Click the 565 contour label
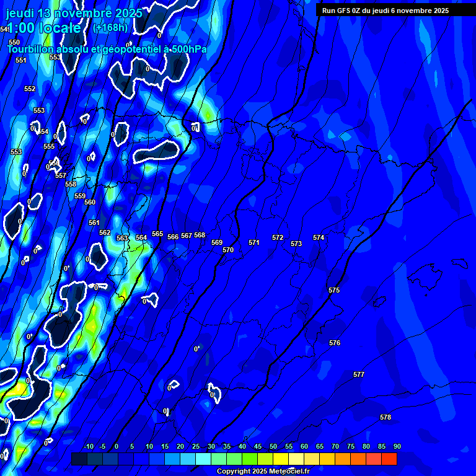 pos(157,234)
